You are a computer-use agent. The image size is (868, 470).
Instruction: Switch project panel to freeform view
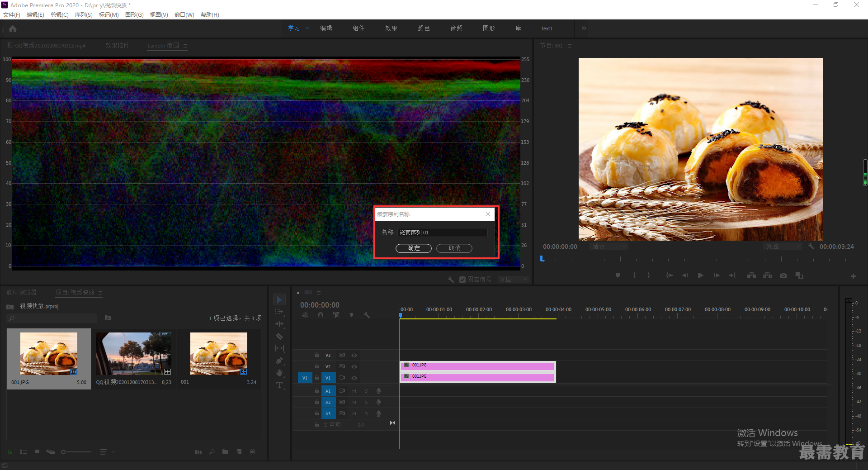tap(51, 451)
